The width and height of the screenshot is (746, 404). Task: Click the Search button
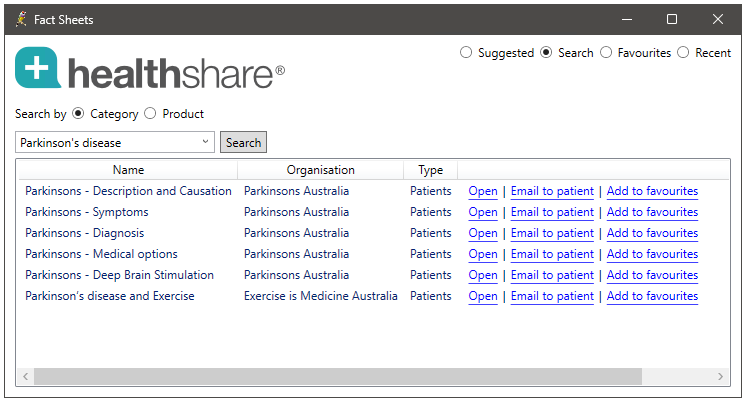click(243, 142)
